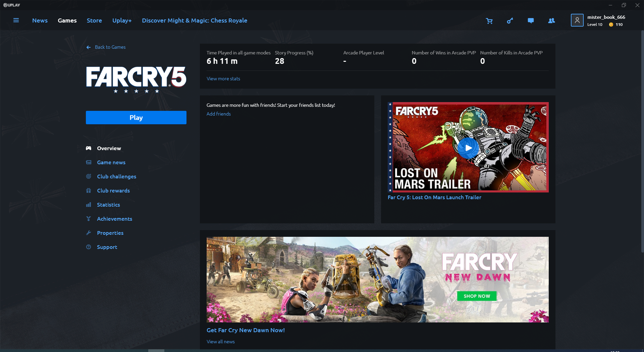Click Shop Now on New Dawn banner
Image resolution: width=644 pixels, height=352 pixels.
(x=477, y=296)
